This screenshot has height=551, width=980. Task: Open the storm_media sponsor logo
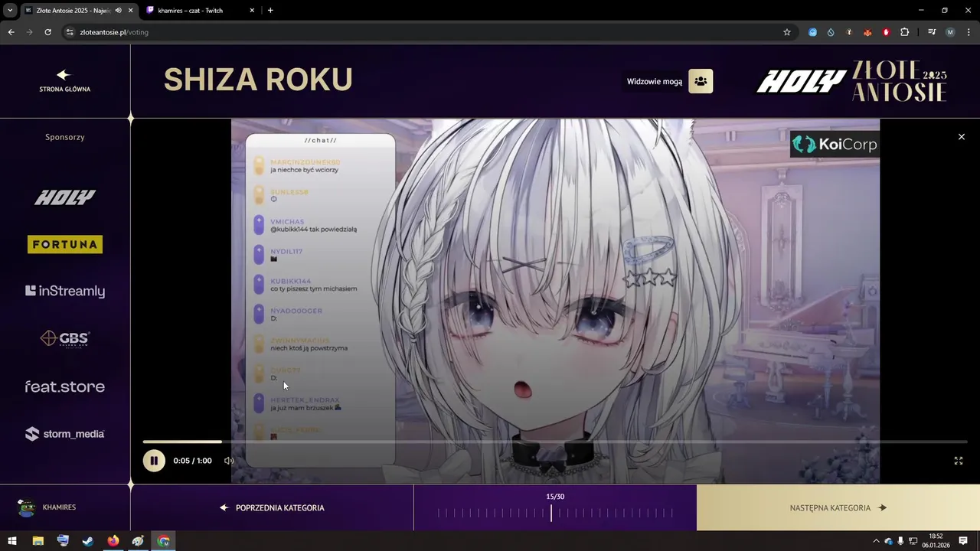(65, 434)
